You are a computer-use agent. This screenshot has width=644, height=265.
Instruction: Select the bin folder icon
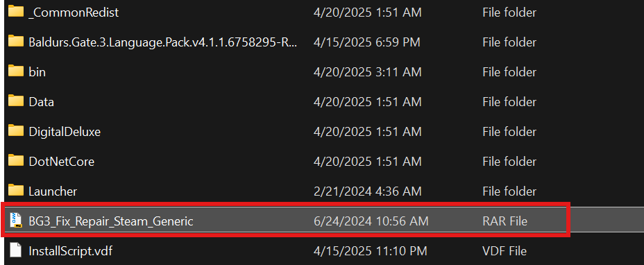[x=16, y=71]
